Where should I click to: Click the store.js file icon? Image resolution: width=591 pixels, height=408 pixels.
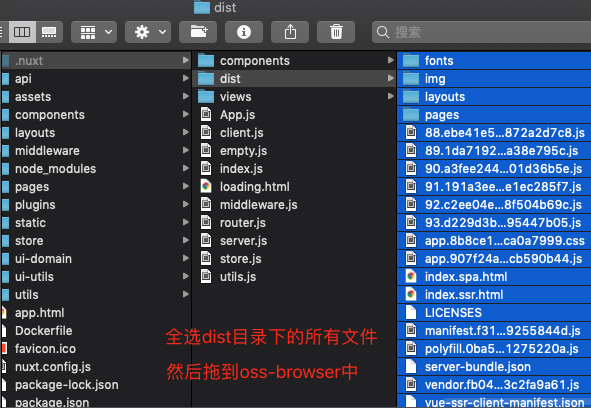206,258
